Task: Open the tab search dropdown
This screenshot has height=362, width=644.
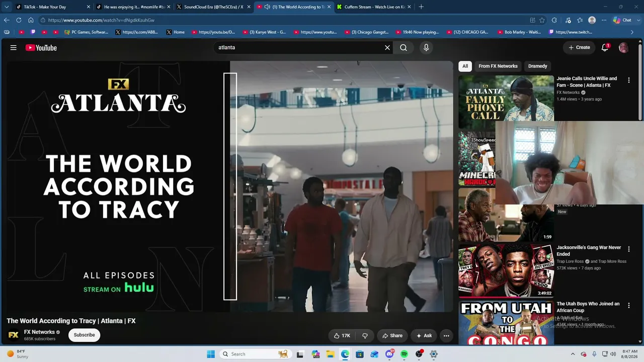Action: (x=7, y=7)
